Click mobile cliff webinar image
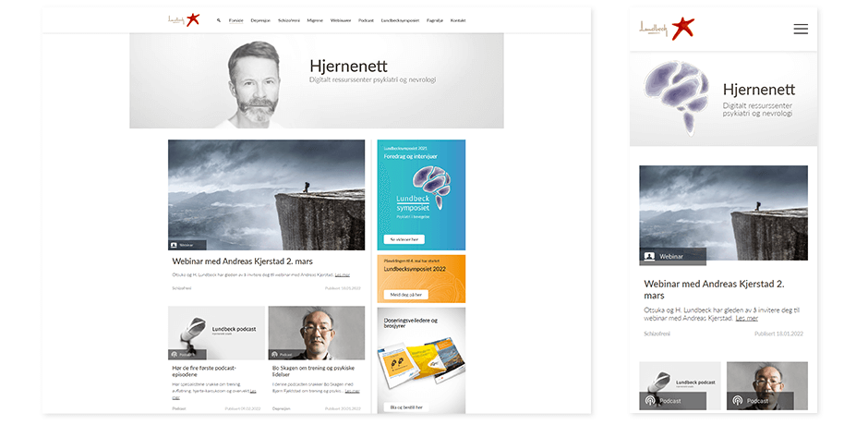 [x=724, y=212]
